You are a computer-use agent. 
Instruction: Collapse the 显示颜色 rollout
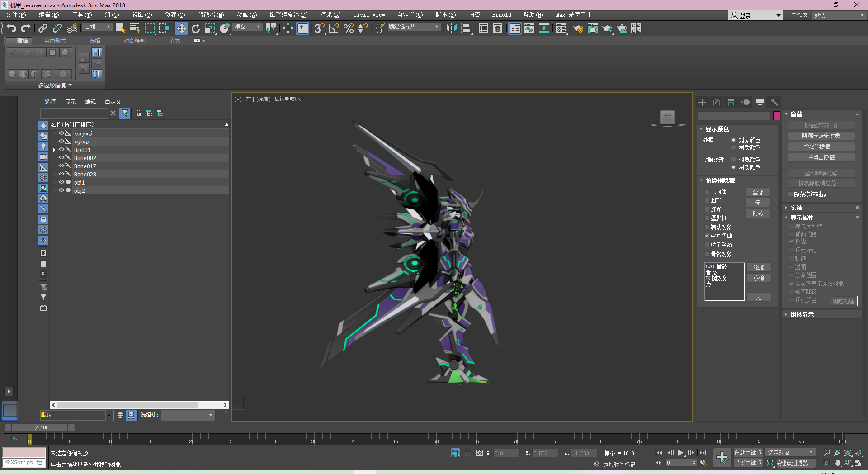717,129
